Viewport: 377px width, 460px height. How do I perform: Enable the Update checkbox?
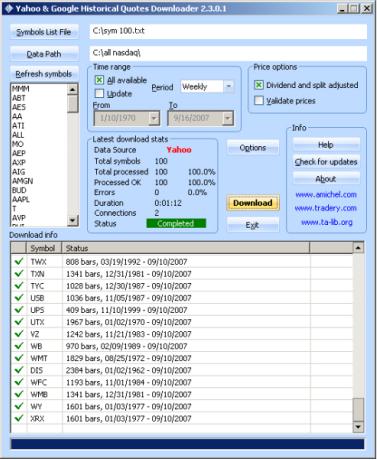pos(99,93)
